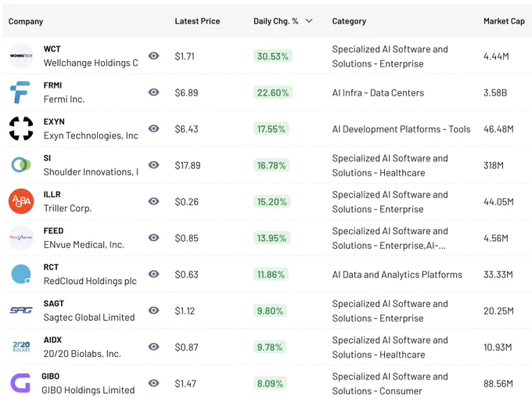Toggle the watchlist eye icon for FEED
532x400 pixels.
click(x=153, y=237)
